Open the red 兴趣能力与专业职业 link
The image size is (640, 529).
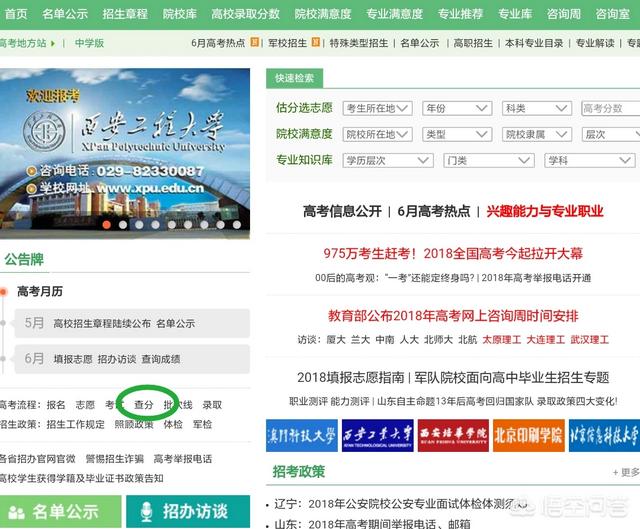click(544, 211)
